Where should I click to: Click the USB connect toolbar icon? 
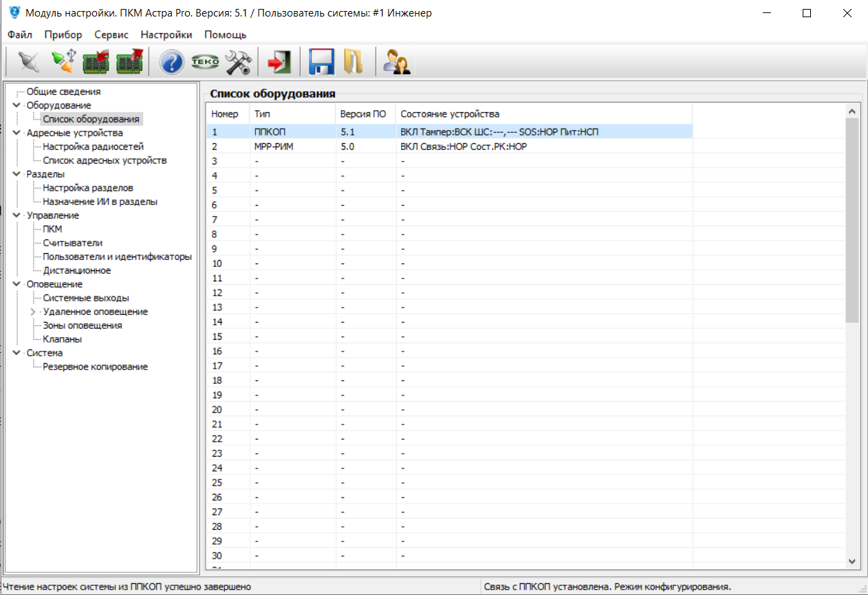(63, 63)
